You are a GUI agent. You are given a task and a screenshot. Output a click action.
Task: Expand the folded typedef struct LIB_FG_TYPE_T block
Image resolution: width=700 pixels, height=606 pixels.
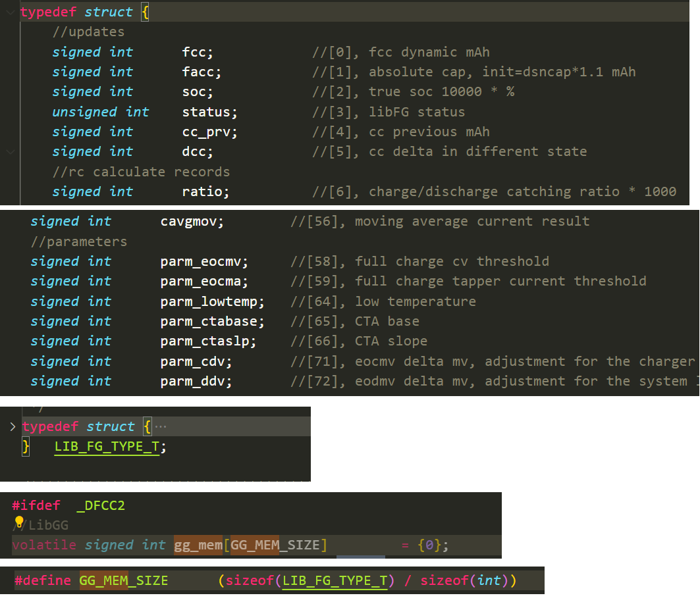pos(13,427)
